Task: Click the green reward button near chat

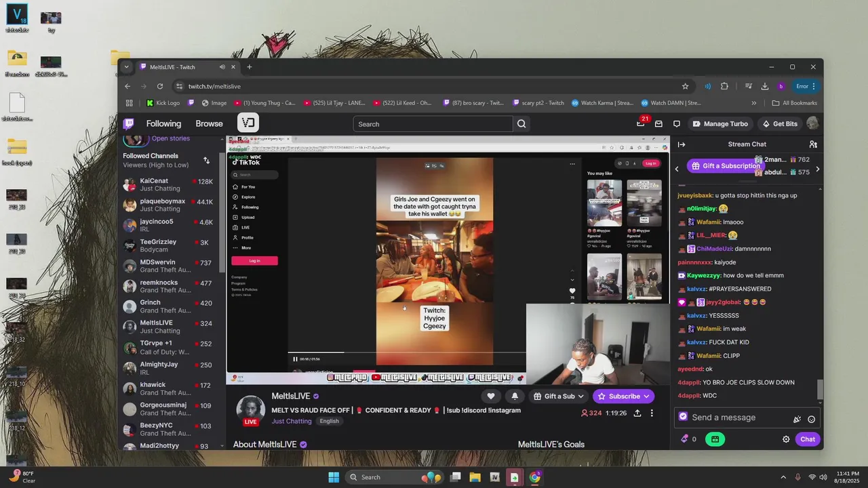Action: tap(715, 439)
